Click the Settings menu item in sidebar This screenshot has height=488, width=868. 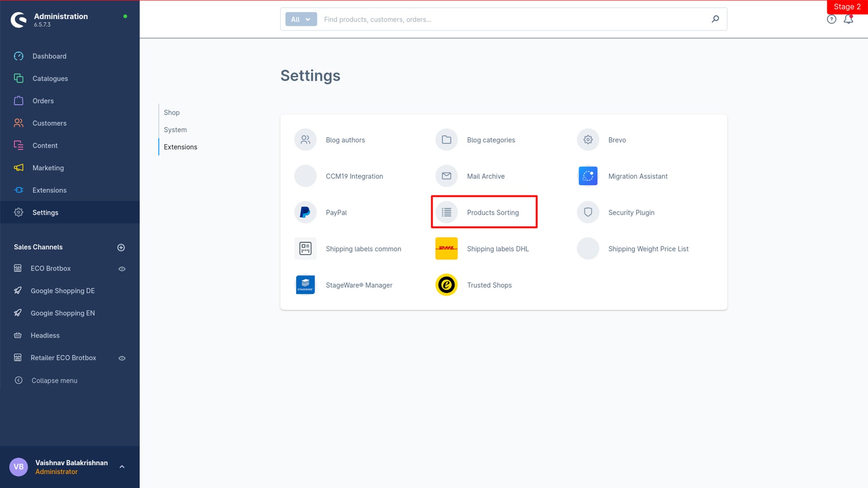tap(45, 212)
